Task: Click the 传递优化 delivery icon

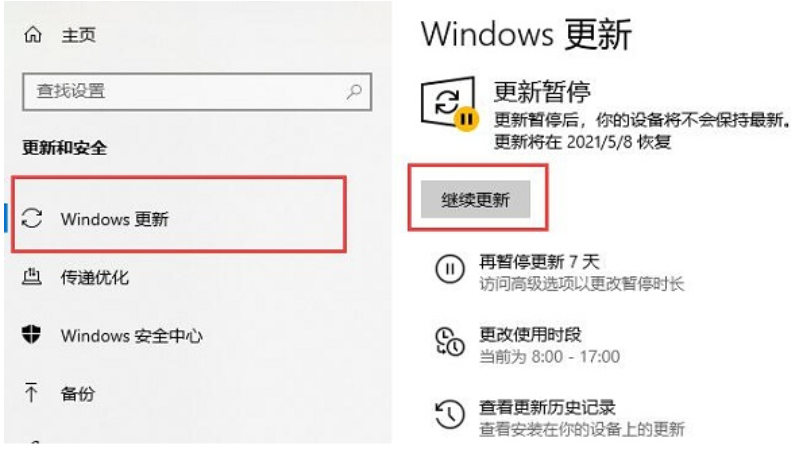Action: pos(32,277)
